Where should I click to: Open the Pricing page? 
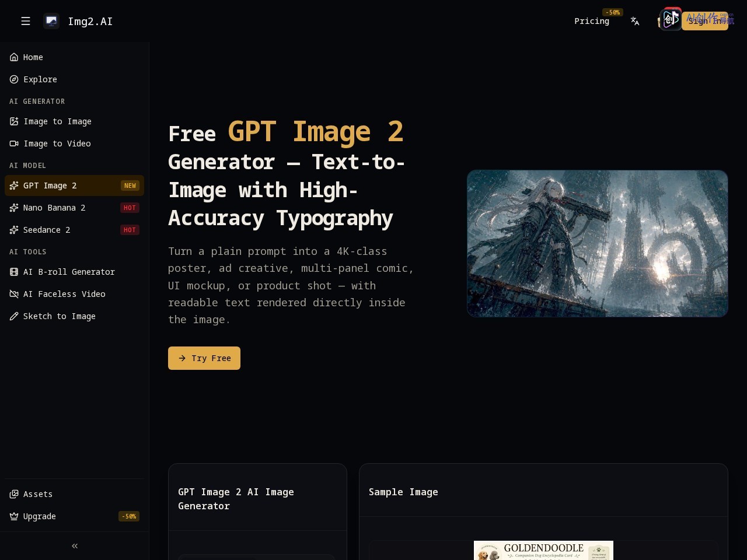tap(592, 21)
